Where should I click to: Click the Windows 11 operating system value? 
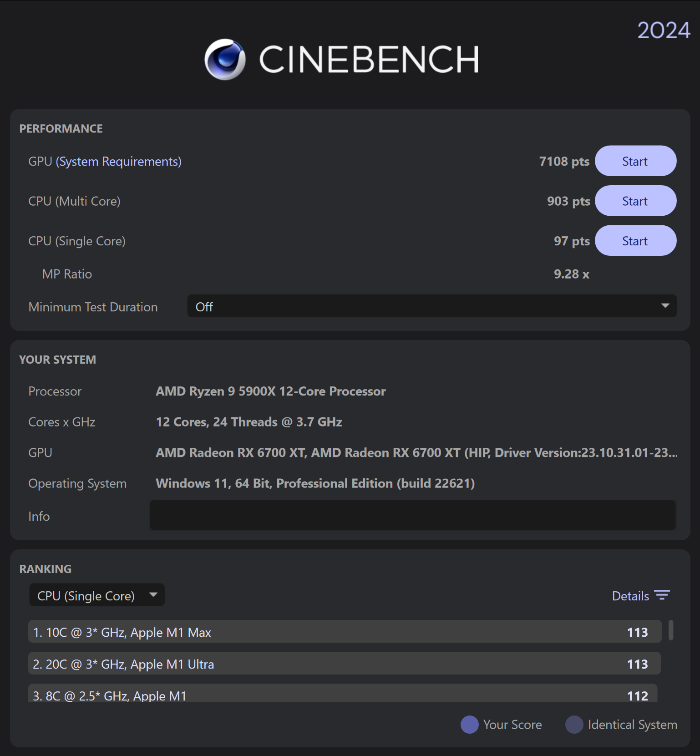pyautogui.click(x=315, y=483)
